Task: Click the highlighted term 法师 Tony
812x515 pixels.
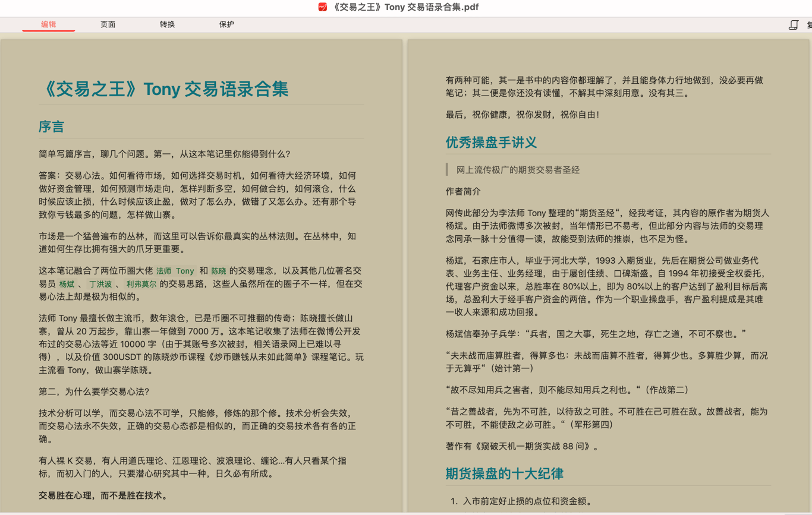Action: 175,271
